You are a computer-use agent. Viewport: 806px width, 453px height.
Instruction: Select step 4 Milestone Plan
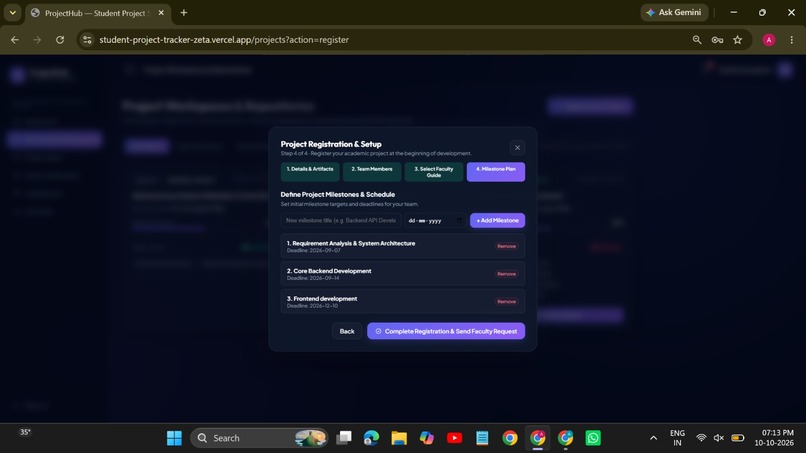coord(496,172)
